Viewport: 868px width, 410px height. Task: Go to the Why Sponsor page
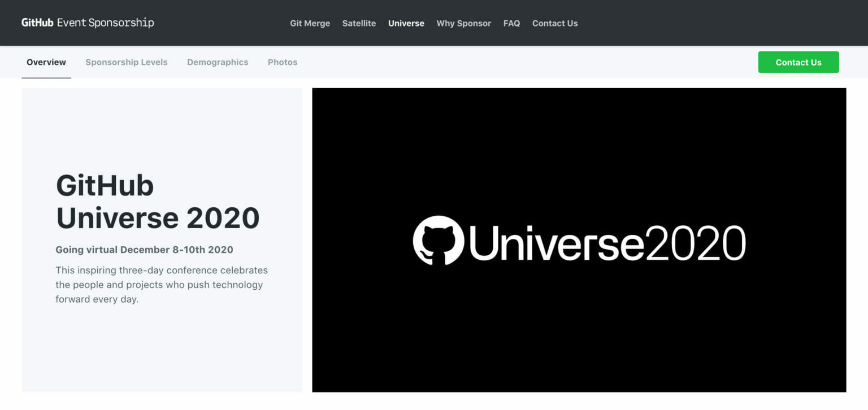tap(463, 23)
